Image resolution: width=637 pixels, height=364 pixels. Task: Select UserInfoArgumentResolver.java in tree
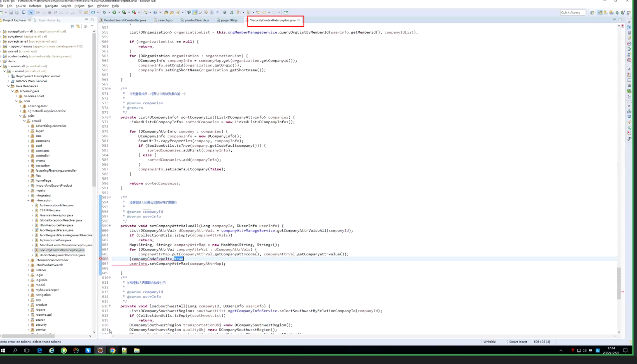[62, 255]
